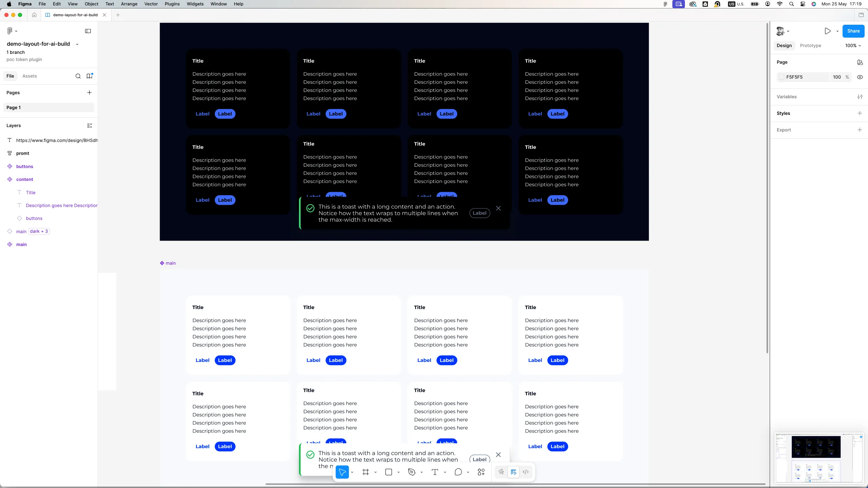Screen dimensions: 868x488
Task: Click the 1 branch link
Action: coord(16,52)
